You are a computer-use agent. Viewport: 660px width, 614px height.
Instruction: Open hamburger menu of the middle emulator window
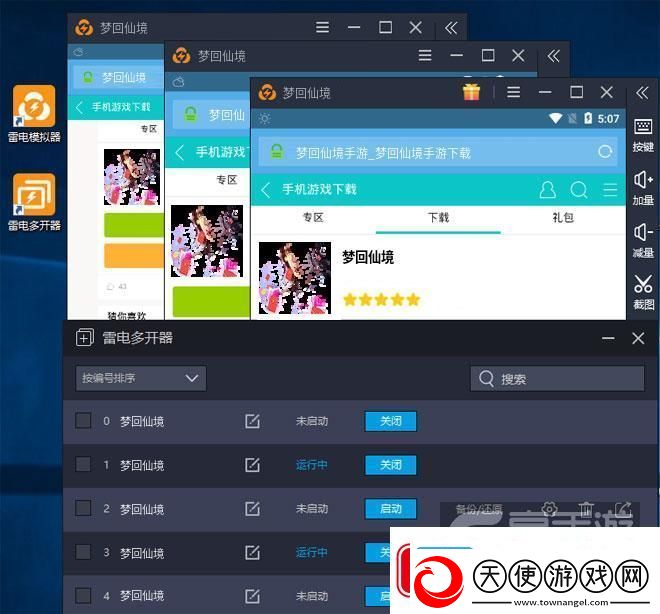click(x=425, y=55)
